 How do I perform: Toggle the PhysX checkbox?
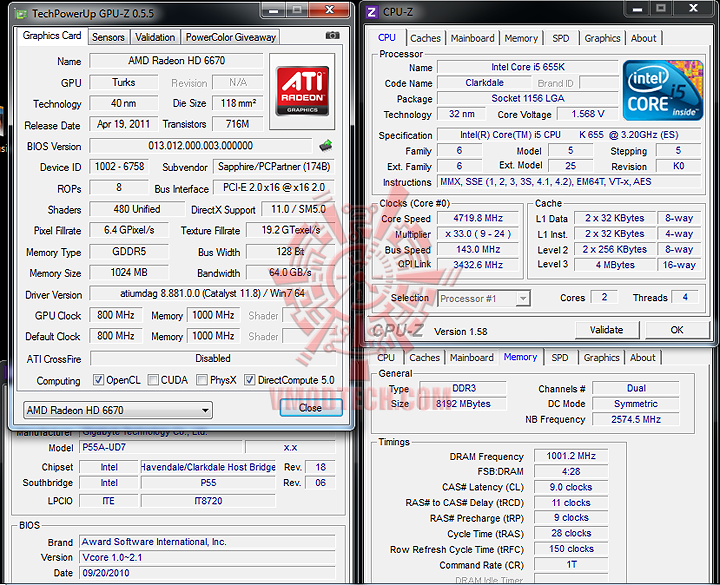(x=202, y=380)
